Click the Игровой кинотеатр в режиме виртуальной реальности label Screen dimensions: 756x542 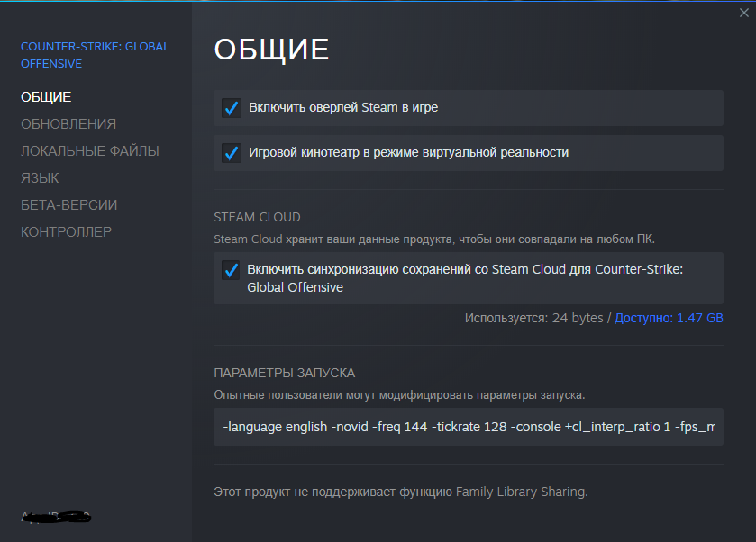(x=409, y=153)
